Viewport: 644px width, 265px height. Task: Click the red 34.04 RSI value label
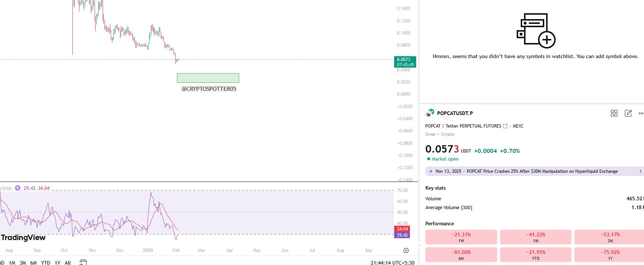tap(401, 229)
